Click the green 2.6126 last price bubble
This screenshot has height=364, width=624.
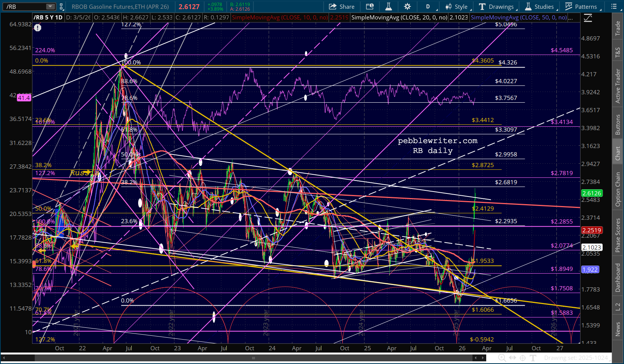592,193
